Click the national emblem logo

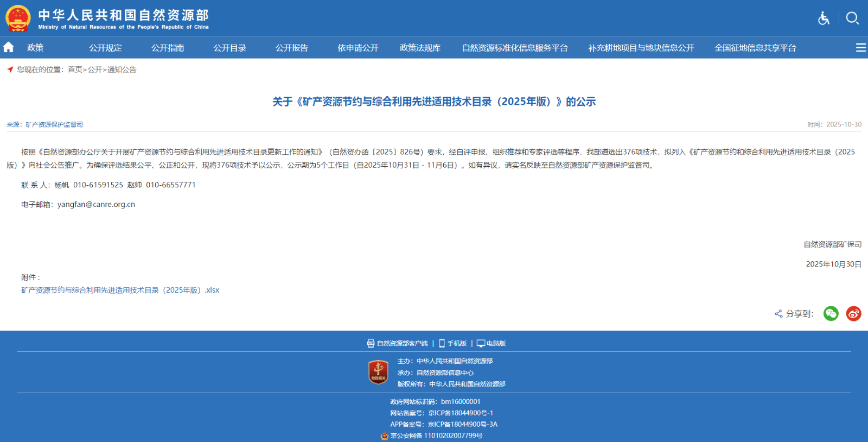(x=18, y=18)
